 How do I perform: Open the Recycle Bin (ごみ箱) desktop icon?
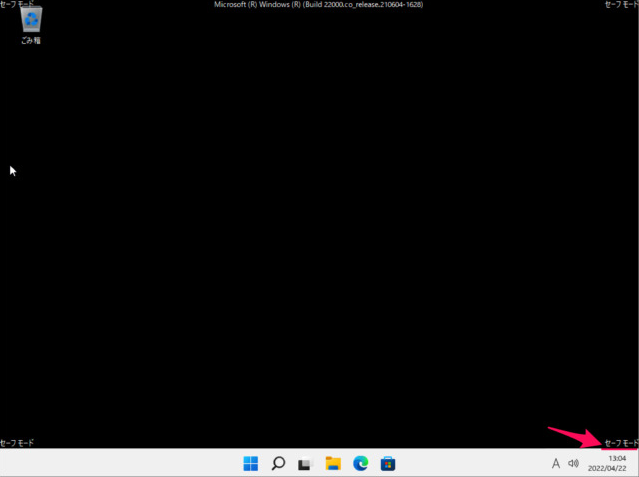point(31,25)
